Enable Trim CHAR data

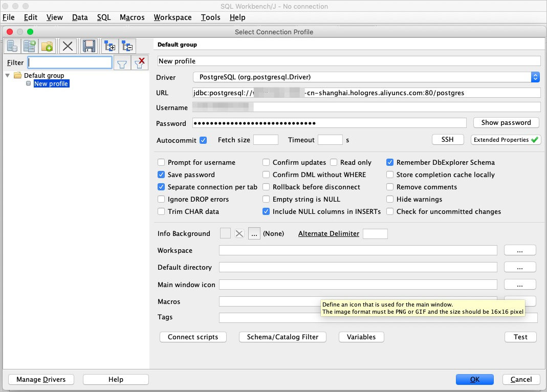pyautogui.click(x=161, y=211)
